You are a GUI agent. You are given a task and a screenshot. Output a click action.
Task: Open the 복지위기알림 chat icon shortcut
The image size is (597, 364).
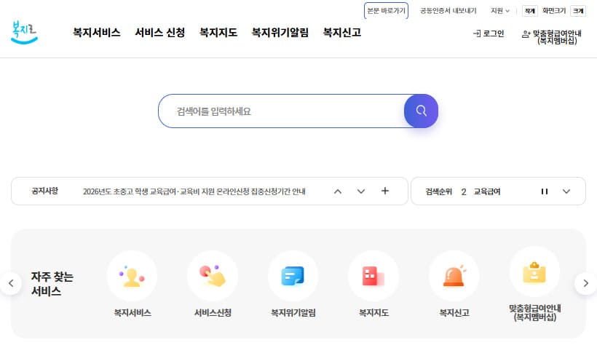click(x=293, y=276)
